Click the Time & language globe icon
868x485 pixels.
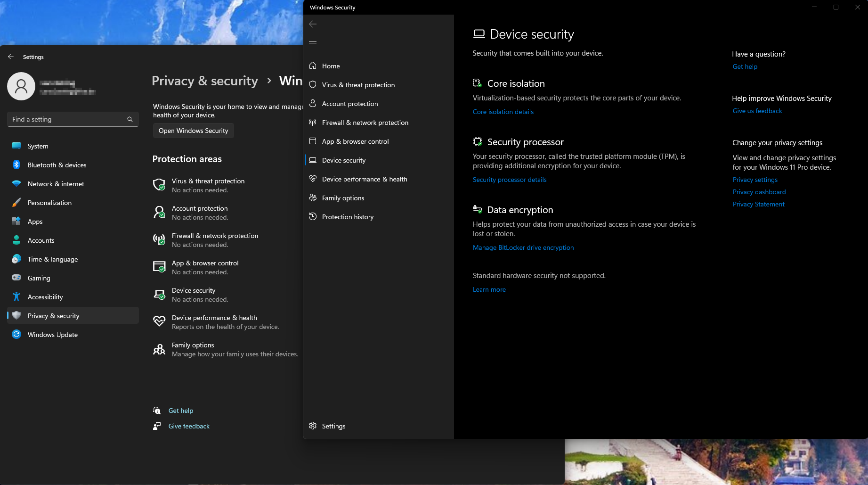[x=16, y=259]
